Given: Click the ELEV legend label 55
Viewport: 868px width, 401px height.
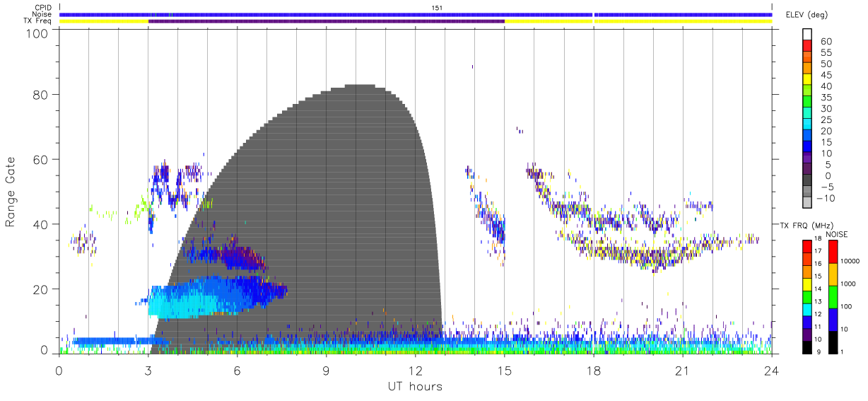Looking at the screenshot, I should click(826, 53).
